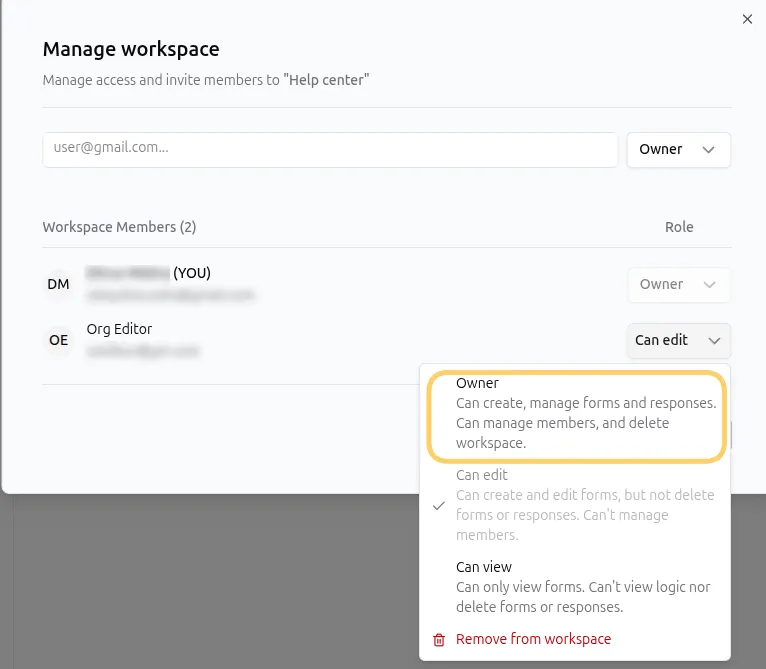Click the "Help center" workspace name text
This screenshot has height=669, width=766.
pyautogui.click(x=326, y=80)
